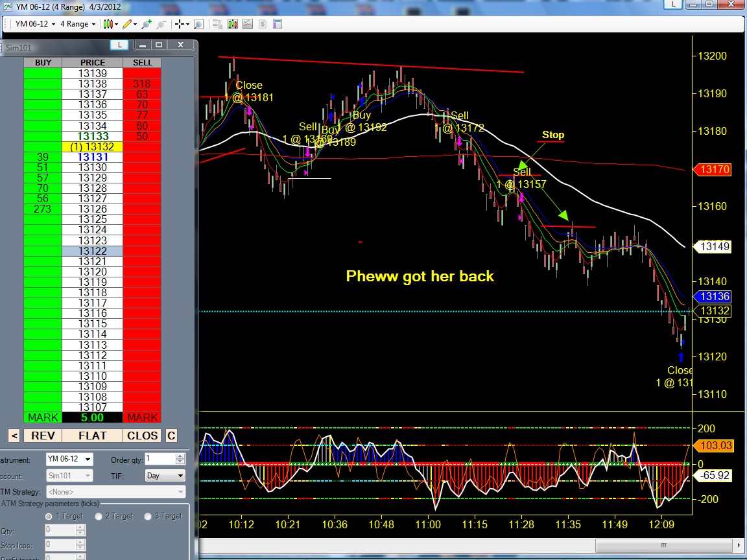Click the L link button in Sim101 window

pyautogui.click(x=119, y=45)
